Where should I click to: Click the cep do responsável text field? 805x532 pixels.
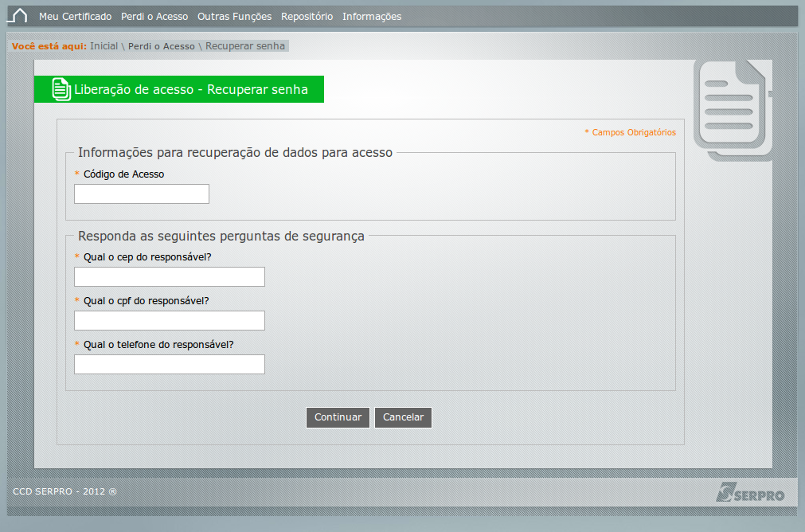[x=170, y=277]
